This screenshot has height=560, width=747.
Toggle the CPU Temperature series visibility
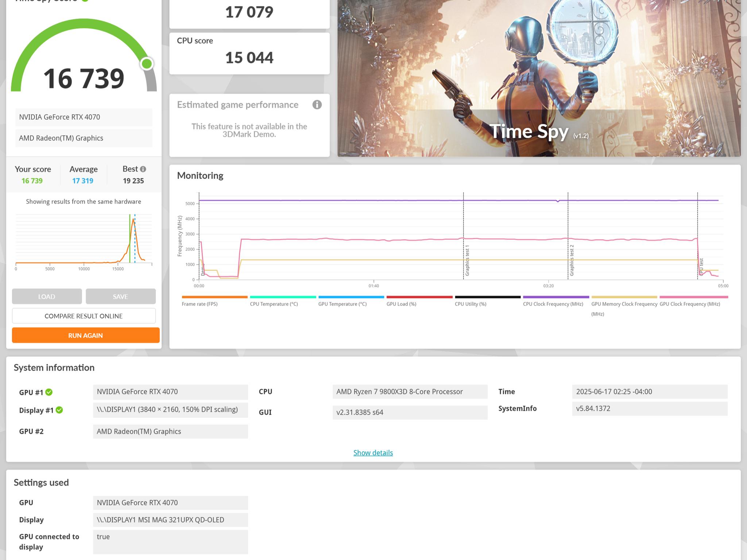pos(283,296)
